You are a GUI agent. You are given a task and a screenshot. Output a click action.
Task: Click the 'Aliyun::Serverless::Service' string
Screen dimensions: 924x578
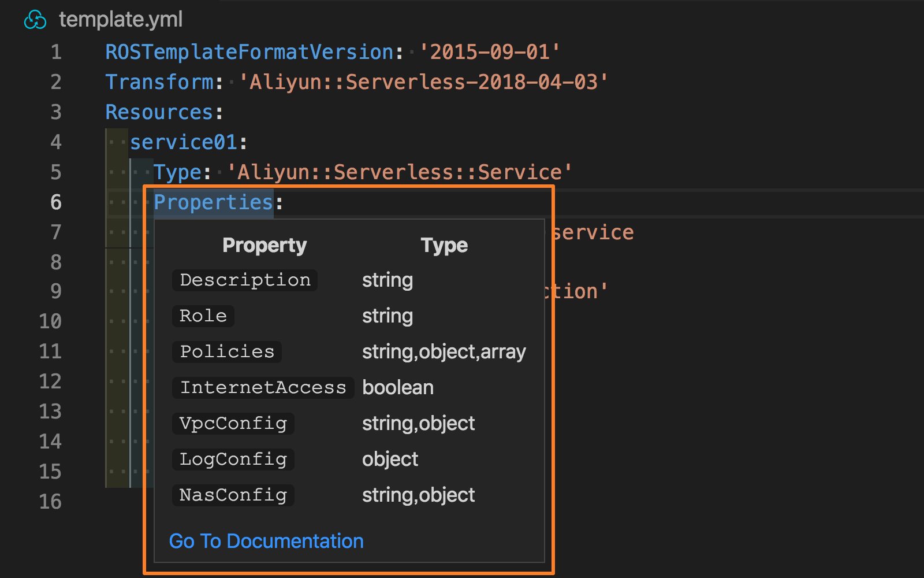[399, 172]
